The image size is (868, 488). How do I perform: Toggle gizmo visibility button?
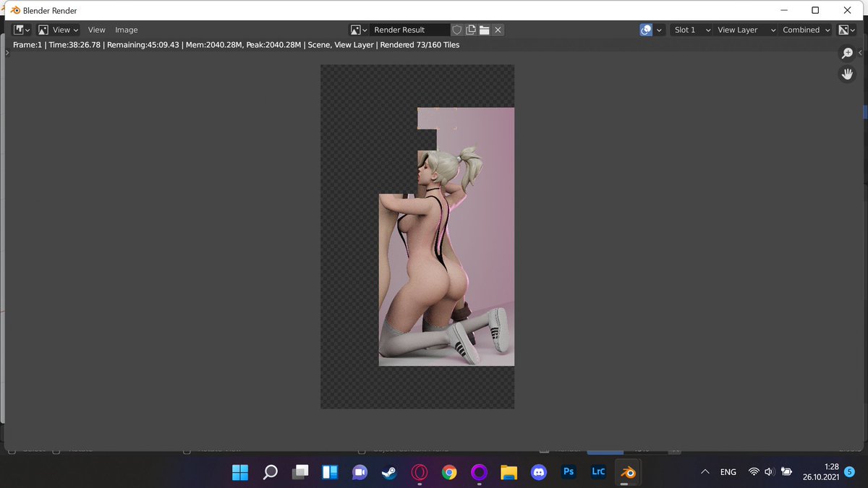point(646,30)
